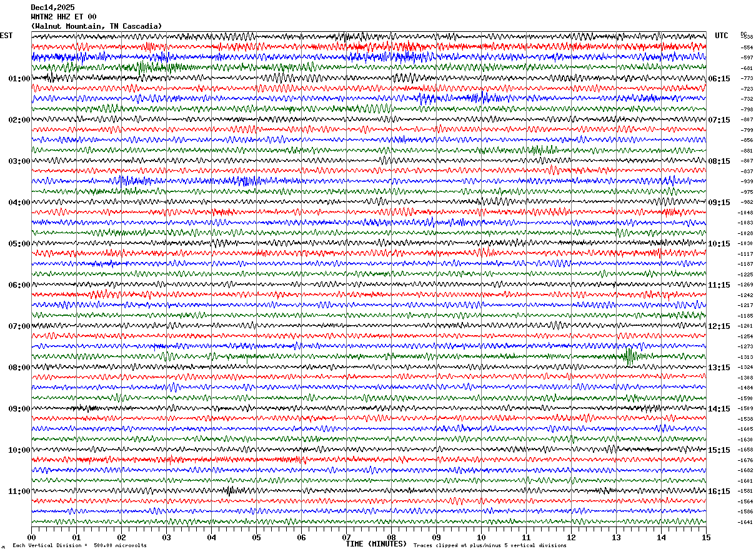The width and height of the screenshot is (756, 554).
Task: Click the DC offset value "-1605"
Action: point(747,429)
